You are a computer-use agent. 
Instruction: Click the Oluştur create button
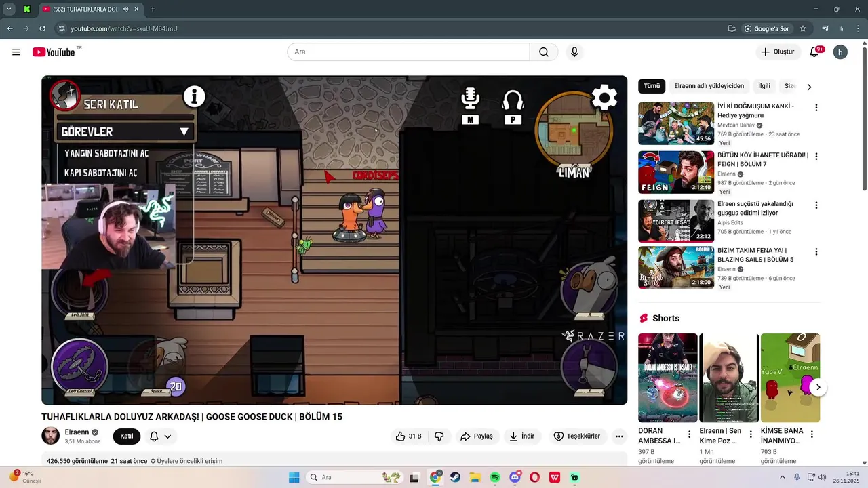click(x=777, y=52)
